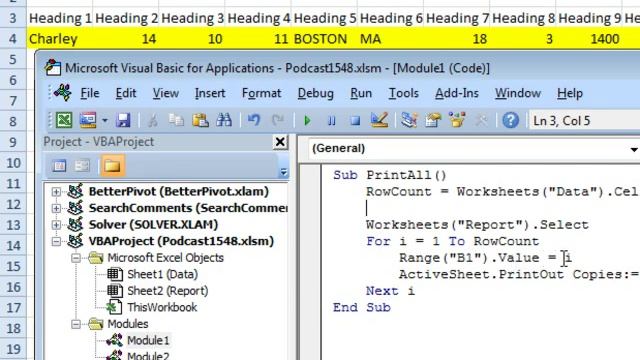Collapse the Microsoft Excel Objects folder

coord(76,258)
